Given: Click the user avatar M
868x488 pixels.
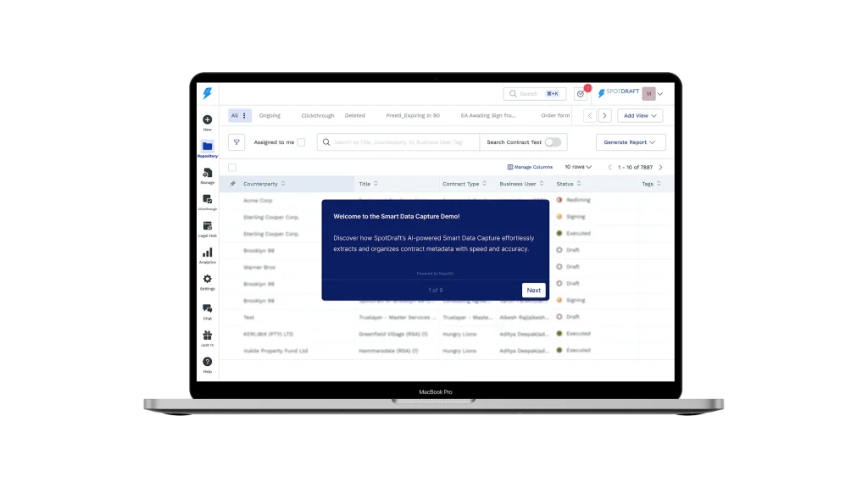Looking at the screenshot, I should (x=648, y=93).
